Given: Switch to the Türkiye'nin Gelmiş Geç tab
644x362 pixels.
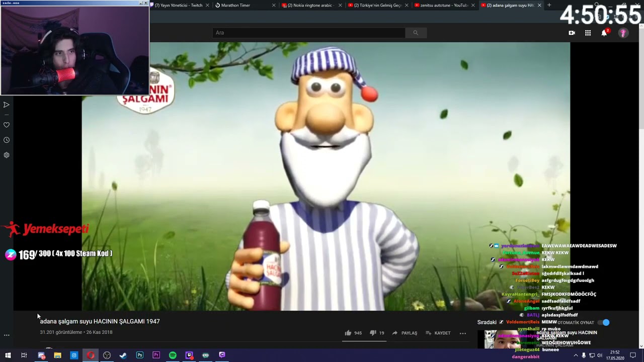Looking at the screenshot, I should [x=378, y=5].
